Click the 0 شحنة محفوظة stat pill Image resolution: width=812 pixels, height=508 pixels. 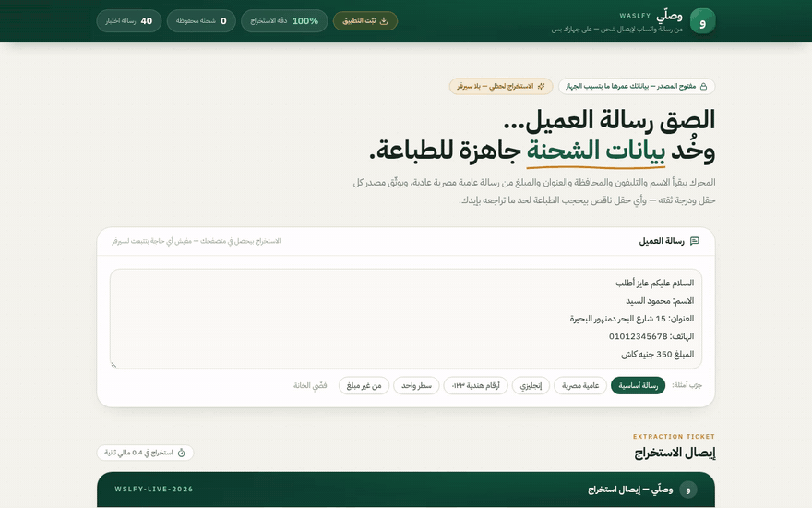coord(201,21)
